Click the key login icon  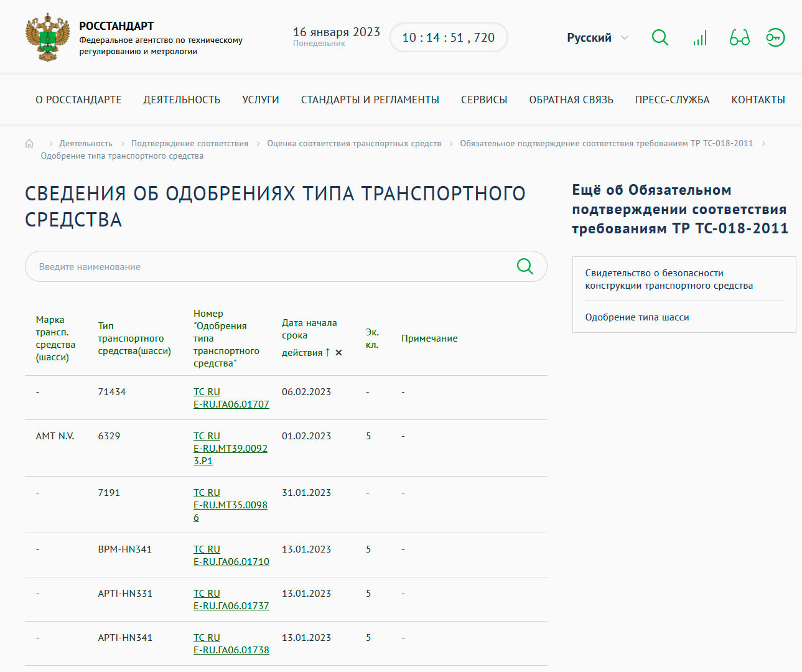coord(775,38)
